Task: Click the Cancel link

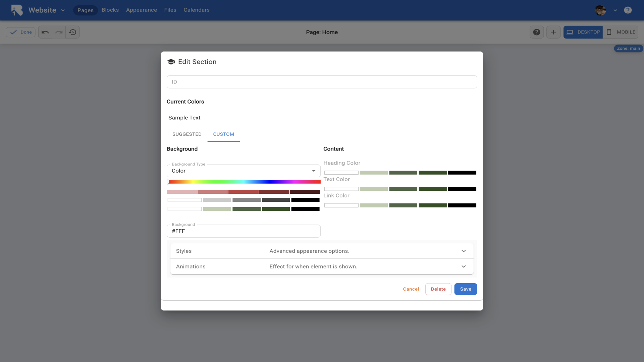Action: (x=411, y=289)
